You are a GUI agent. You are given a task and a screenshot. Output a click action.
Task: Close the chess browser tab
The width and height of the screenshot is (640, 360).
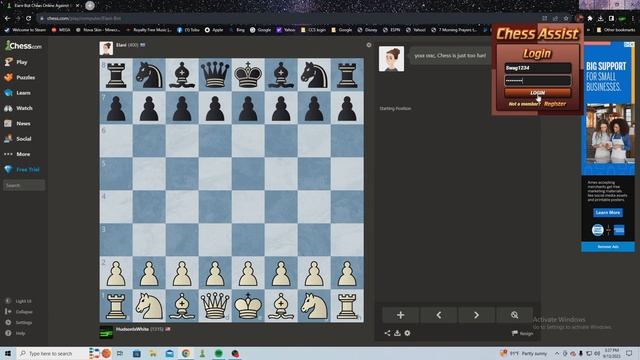tap(77, 6)
